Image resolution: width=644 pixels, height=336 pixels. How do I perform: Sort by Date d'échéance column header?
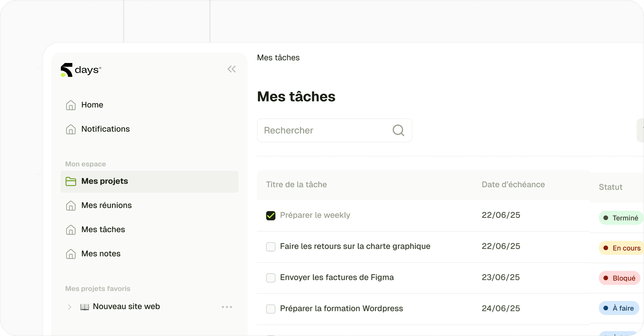coord(513,185)
